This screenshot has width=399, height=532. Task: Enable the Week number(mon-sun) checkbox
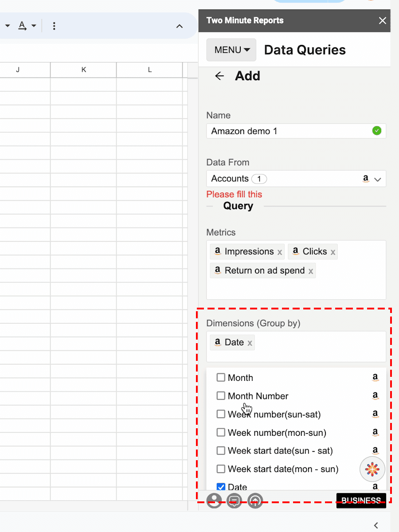click(x=221, y=432)
